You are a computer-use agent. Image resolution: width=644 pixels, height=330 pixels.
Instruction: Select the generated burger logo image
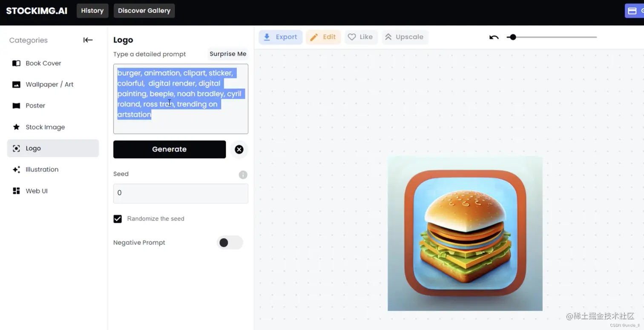tap(465, 233)
